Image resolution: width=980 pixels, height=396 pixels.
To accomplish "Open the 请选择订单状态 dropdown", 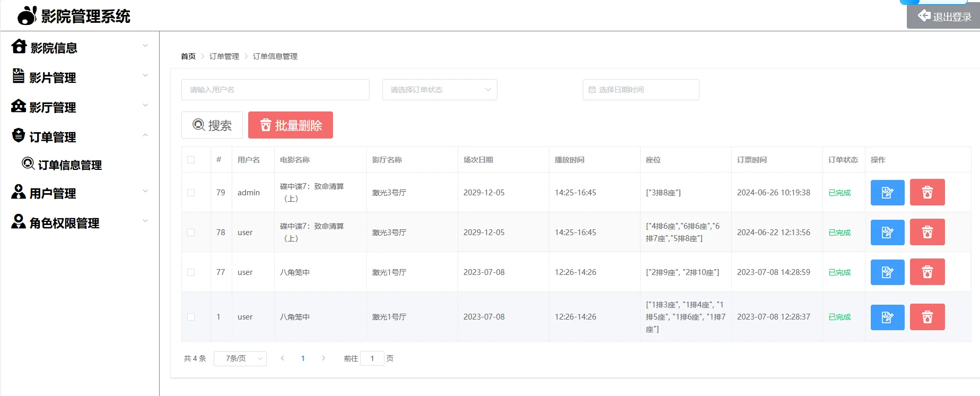I will pos(440,90).
